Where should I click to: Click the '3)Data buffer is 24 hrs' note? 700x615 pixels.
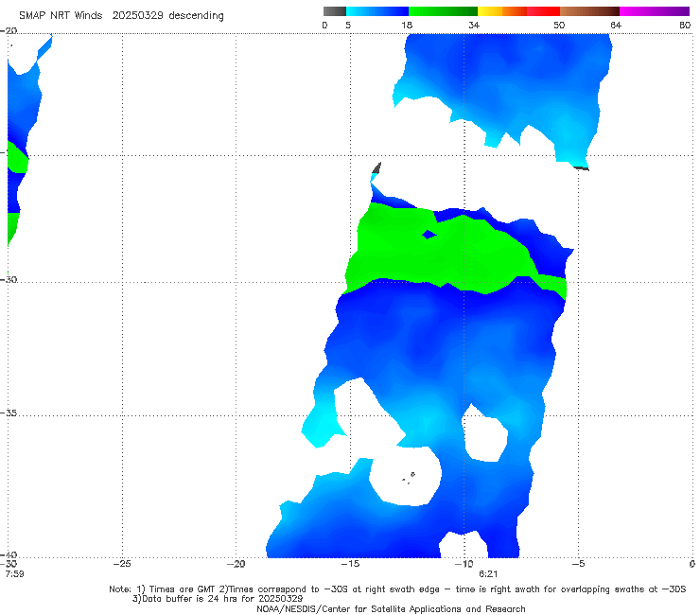[x=218, y=599]
